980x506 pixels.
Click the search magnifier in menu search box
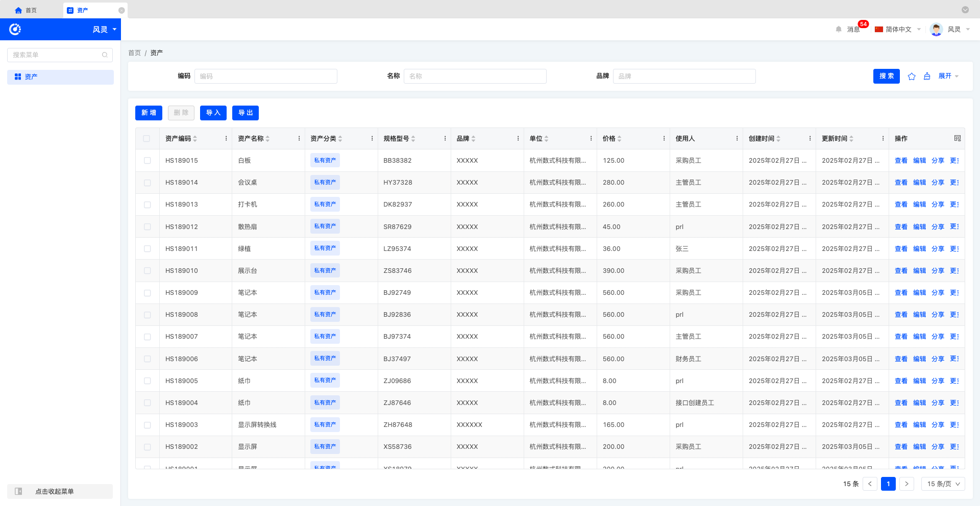point(105,55)
